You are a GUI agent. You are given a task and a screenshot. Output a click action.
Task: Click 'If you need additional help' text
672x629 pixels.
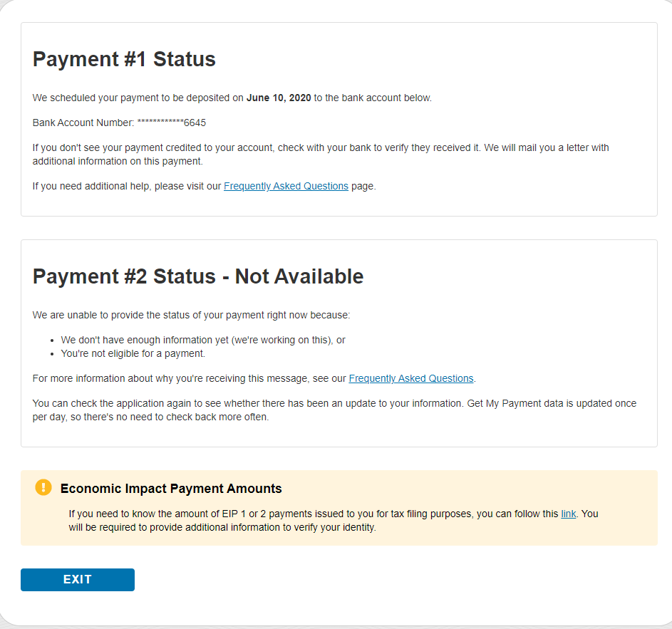point(126,187)
